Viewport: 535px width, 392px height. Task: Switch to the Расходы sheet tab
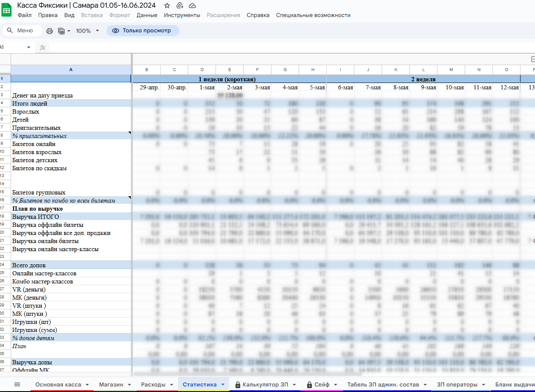tap(153, 384)
